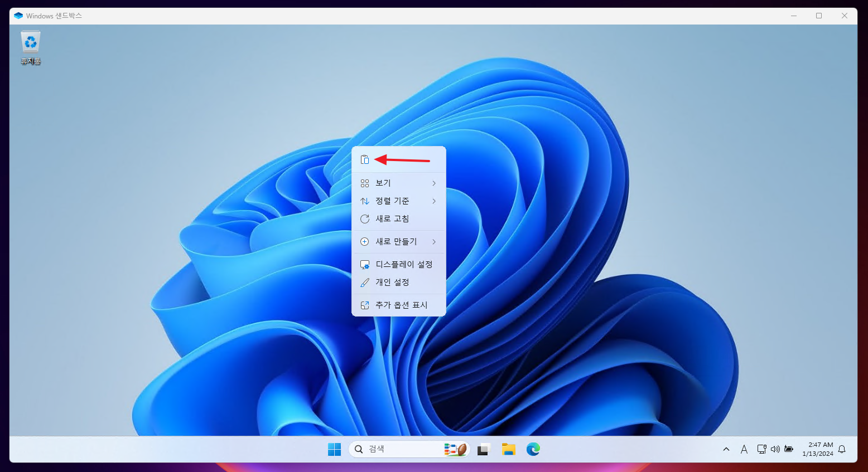Expand the chevron next to 정렬 기준
868x472 pixels.
434,201
